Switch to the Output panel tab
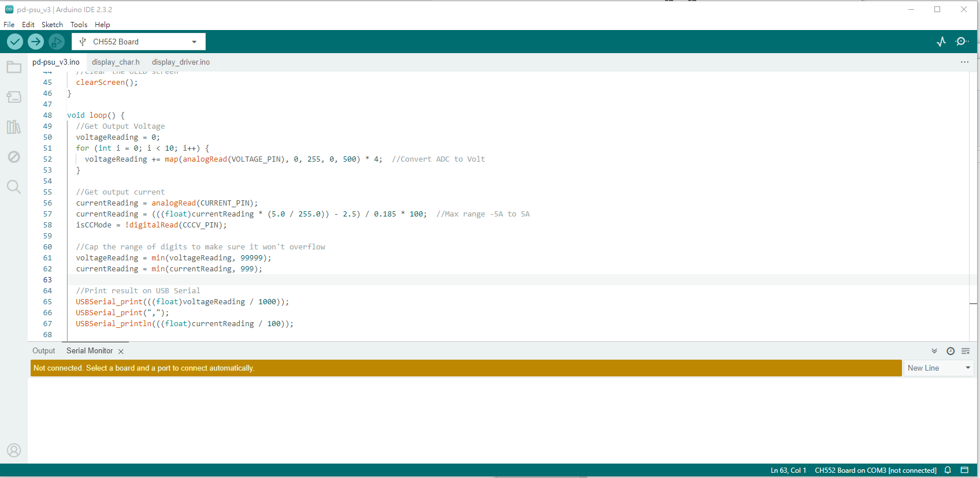 [x=44, y=351]
